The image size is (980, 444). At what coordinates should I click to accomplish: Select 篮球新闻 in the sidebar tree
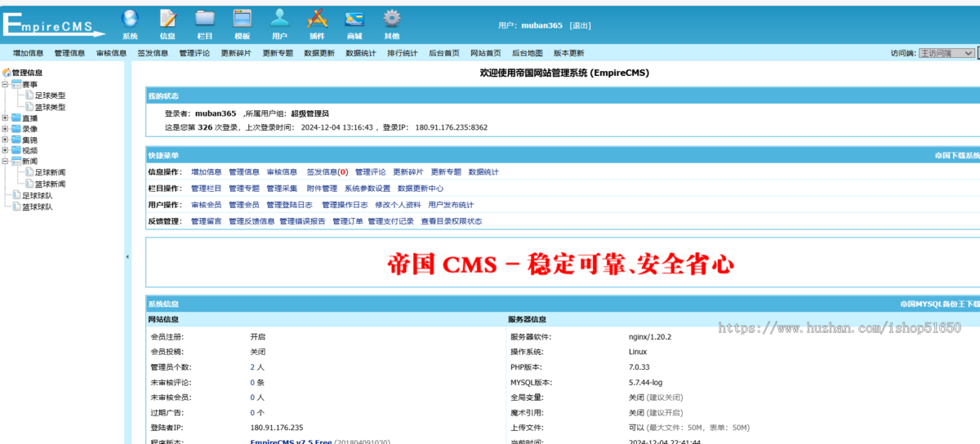pos(50,184)
